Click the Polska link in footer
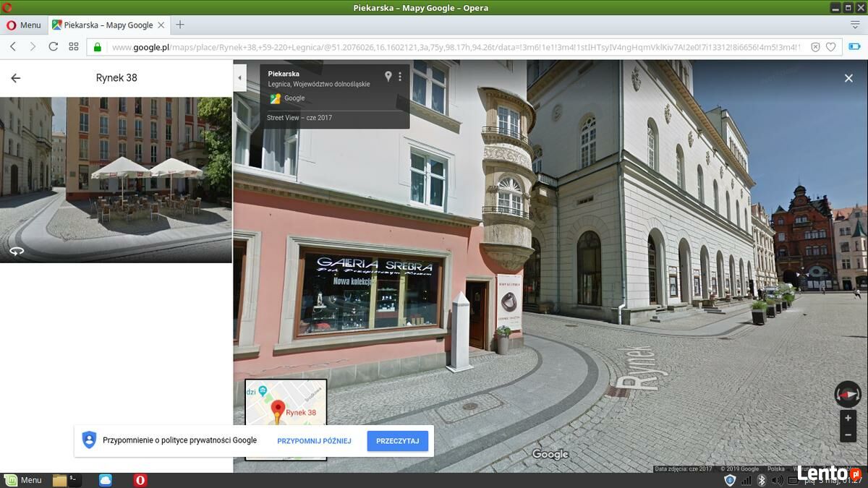The height and width of the screenshot is (488, 868). 776,468
